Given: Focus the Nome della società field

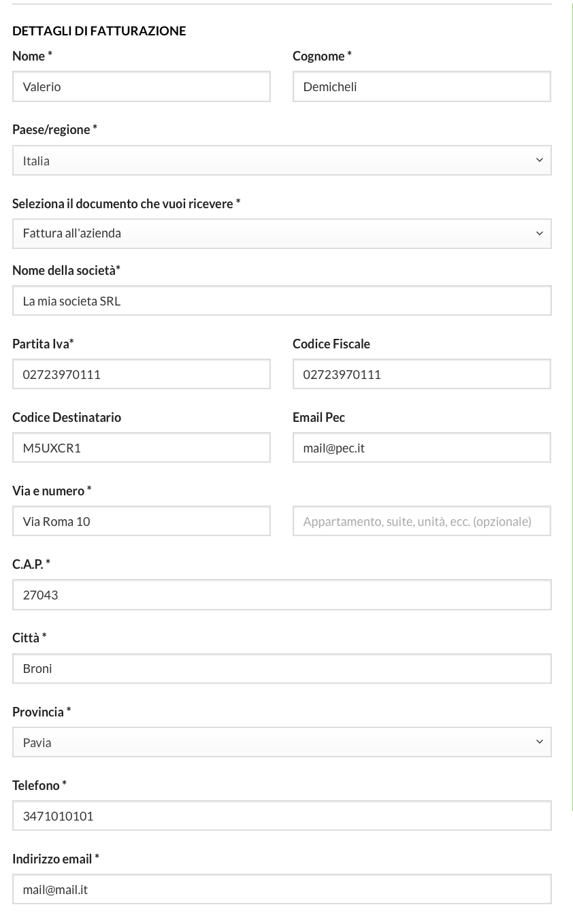Looking at the screenshot, I should pos(282,301).
